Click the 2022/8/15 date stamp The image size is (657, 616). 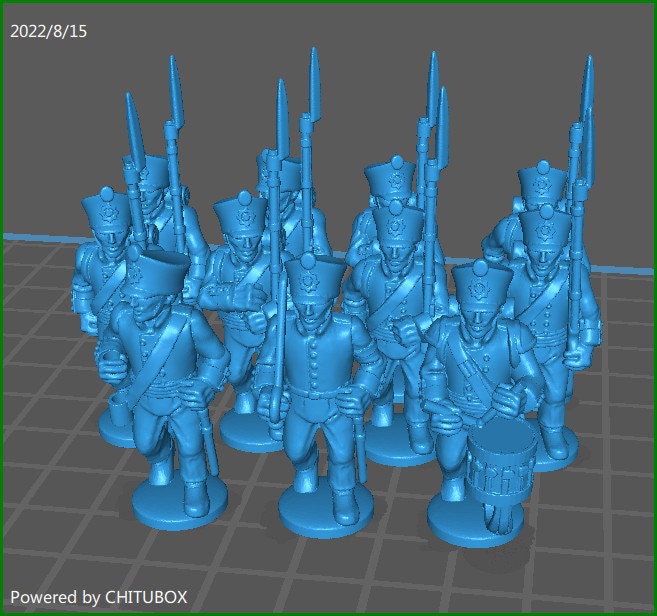pyautogui.click(x=48, y=31)
